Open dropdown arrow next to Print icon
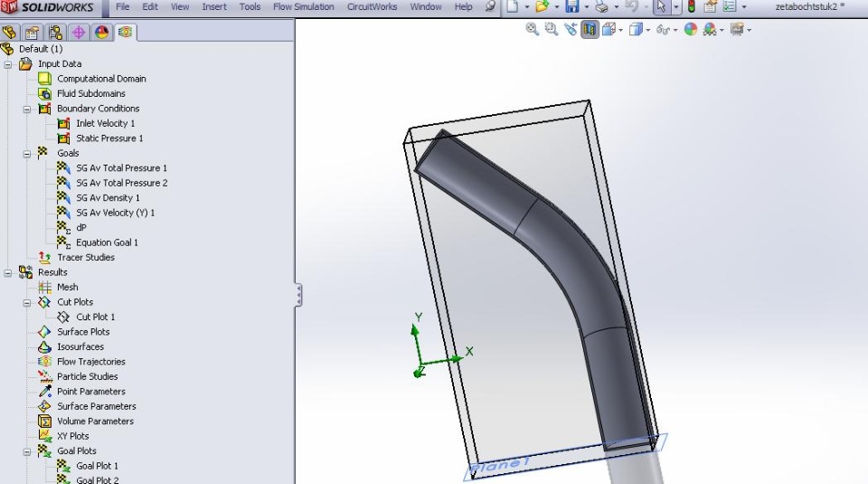Screen dimensions: 868x484 coord(616,7)
